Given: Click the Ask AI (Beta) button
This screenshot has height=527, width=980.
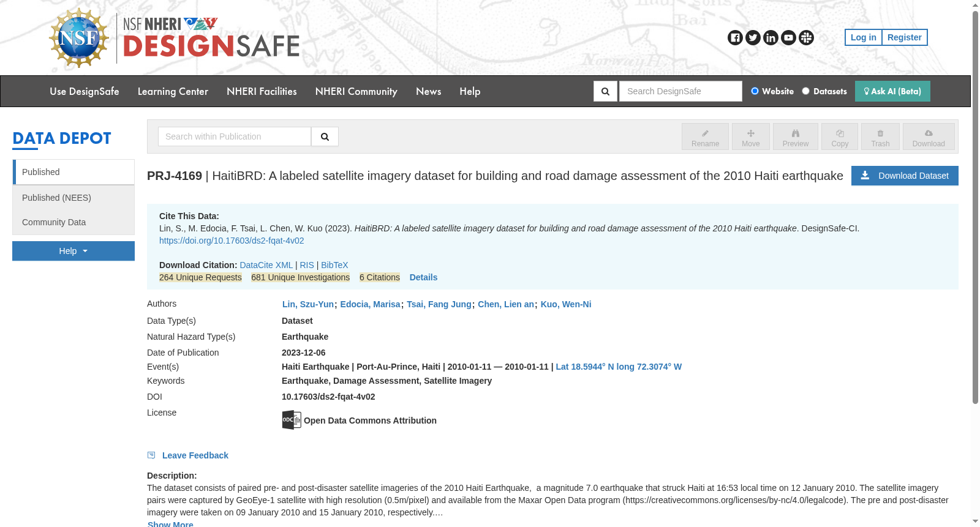Looking at the screenshot, I should (892, 91).
